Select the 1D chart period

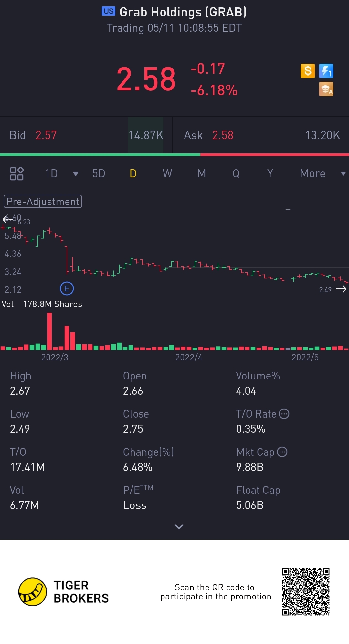(51, 173)
